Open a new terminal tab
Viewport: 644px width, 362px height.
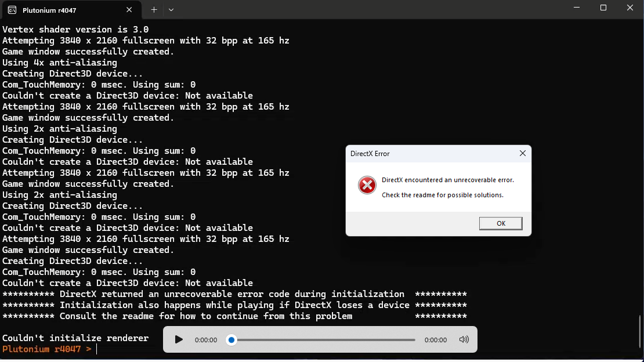pos(154,10)
